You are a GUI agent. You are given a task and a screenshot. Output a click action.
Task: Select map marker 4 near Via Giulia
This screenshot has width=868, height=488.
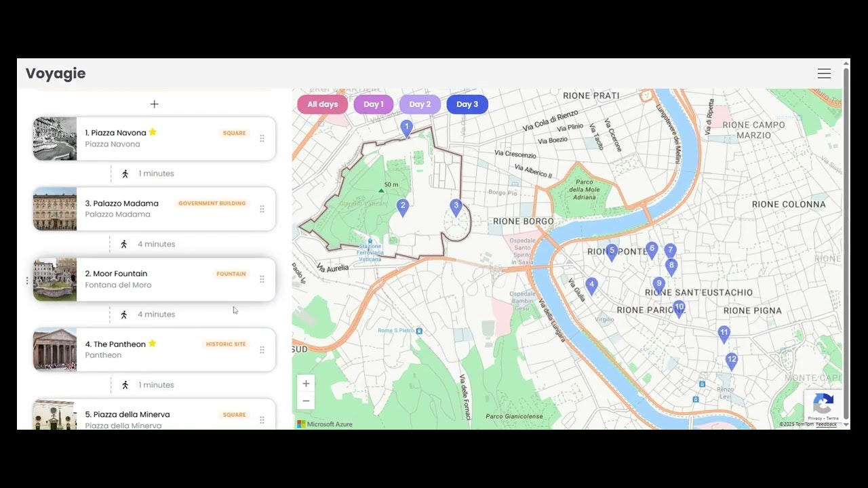coord(591,286)
